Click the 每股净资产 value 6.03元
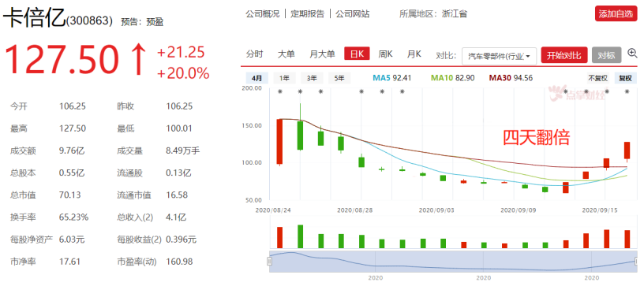 (x=72, y=240)
